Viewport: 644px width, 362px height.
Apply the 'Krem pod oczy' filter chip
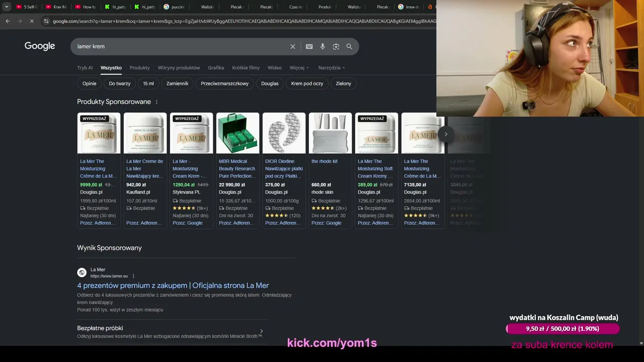point(307,83)
